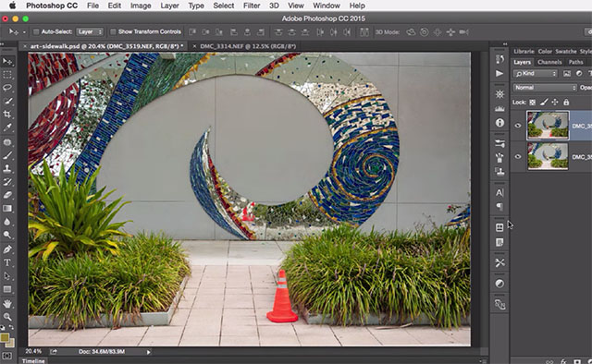592x364 pixels.
Task: Click the foreground color swatch
Action: 5,337
